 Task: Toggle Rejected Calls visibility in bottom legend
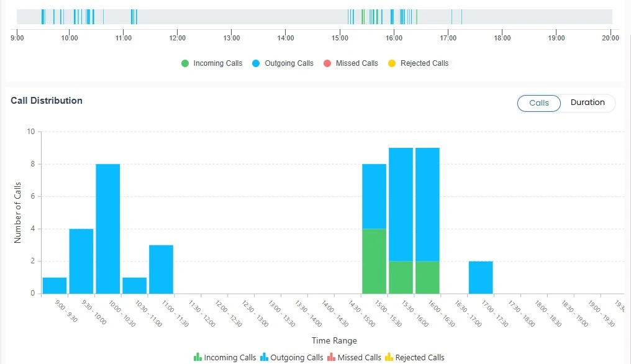(x=419, y=357)
